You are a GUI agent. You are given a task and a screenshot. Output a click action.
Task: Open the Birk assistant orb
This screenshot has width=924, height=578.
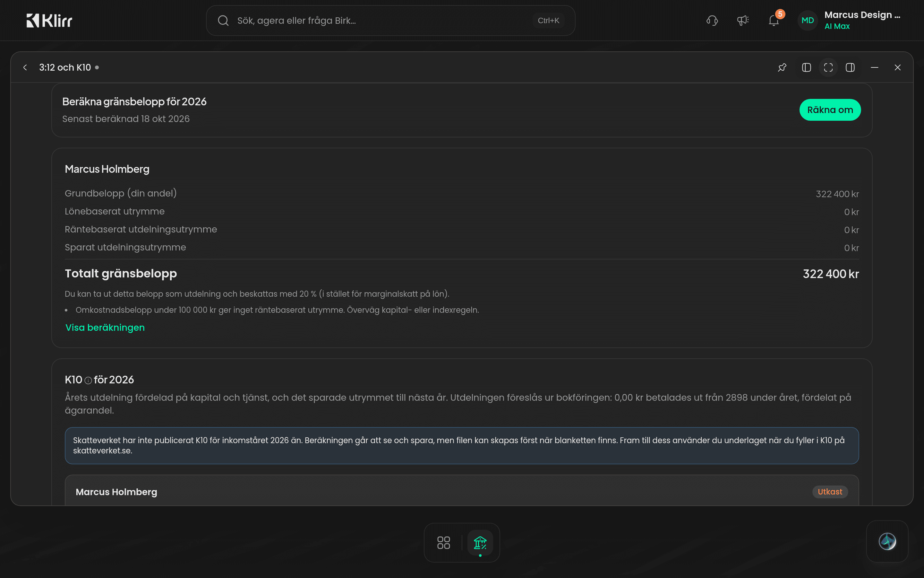887,541
